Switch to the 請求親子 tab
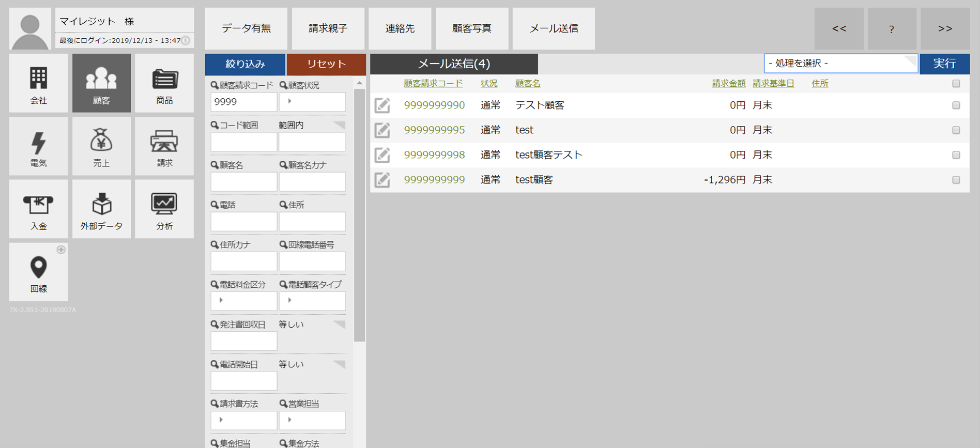 coord(328,28)
